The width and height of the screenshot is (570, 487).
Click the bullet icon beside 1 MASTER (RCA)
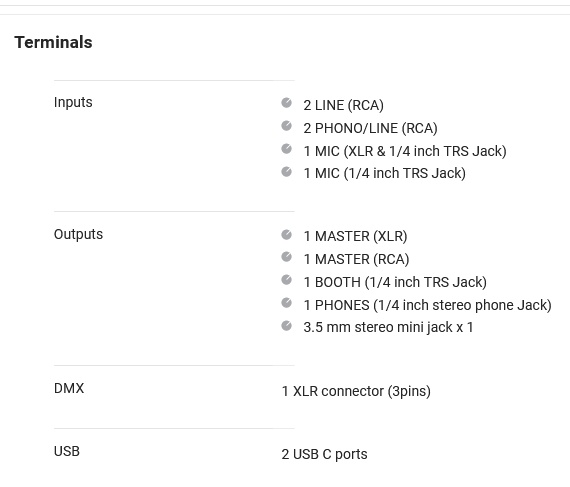tap(286, 257)
